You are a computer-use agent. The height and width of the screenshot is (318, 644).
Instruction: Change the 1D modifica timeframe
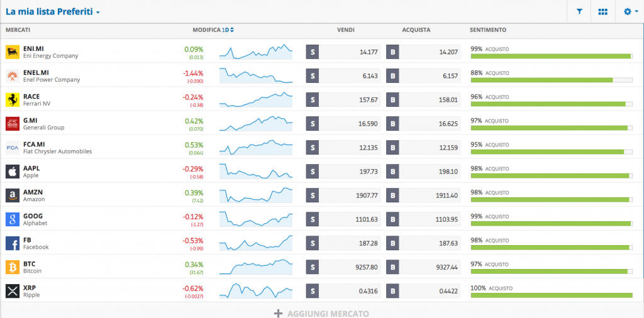pyautogui.click(x=228, y=30)
